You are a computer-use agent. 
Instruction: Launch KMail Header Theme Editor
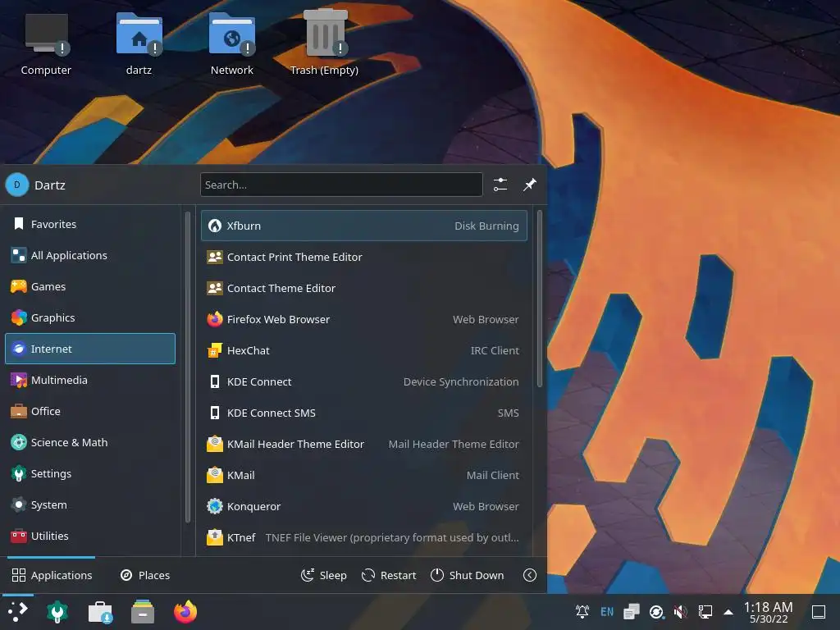[x=363, y=444]
